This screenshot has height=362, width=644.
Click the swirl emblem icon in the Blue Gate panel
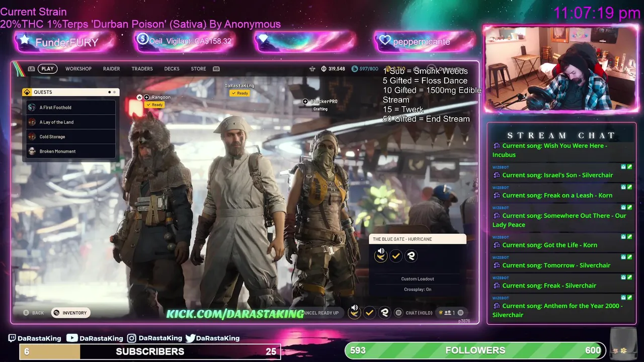tap(411, 256)
